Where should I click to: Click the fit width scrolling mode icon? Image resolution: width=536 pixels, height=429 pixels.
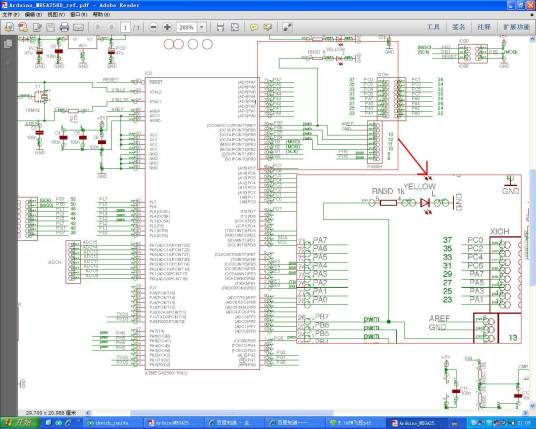[220, 27]
